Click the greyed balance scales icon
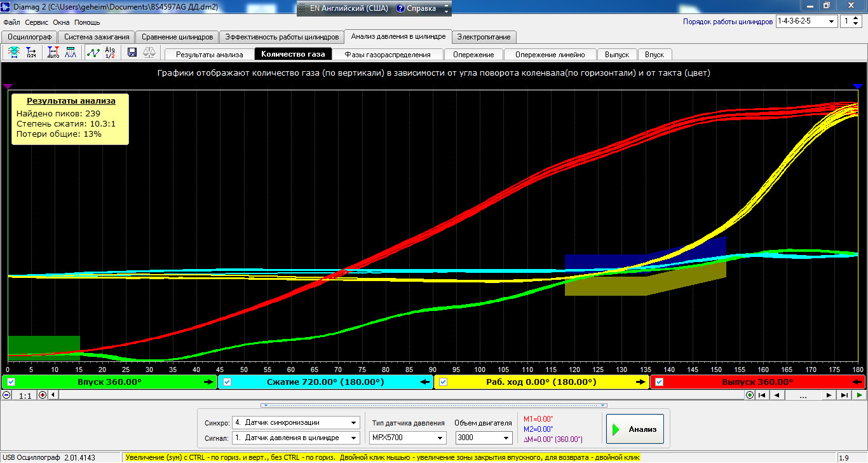The width and height of the screenshot is (868, 463). (x=150, y=53)
